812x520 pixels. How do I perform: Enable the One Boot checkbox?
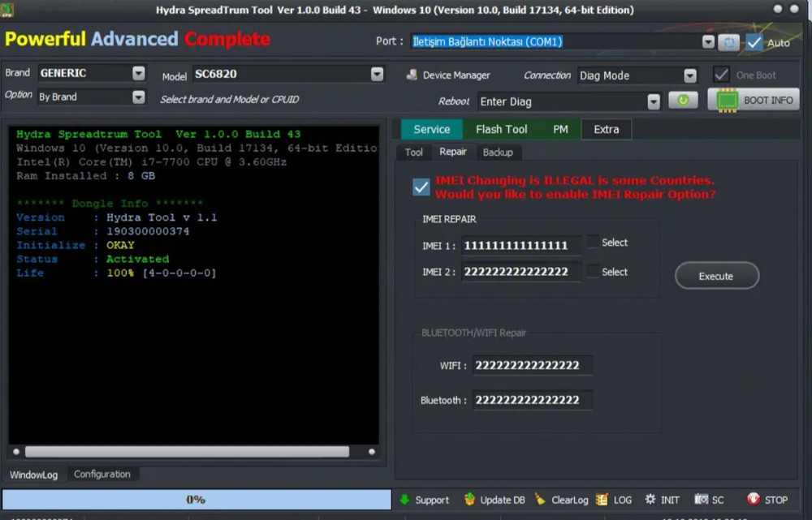point(721,75)
